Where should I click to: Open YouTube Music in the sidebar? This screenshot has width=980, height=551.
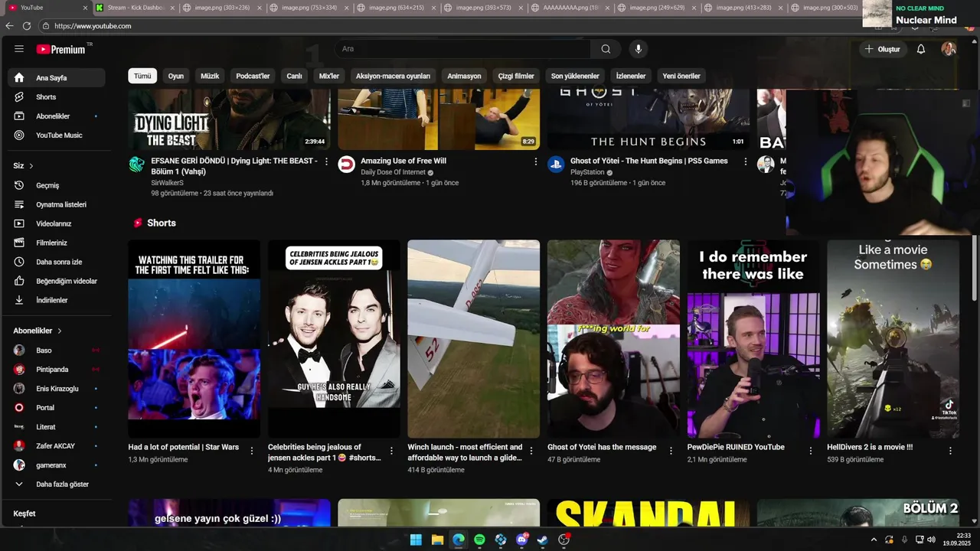[x=57, y=135]
